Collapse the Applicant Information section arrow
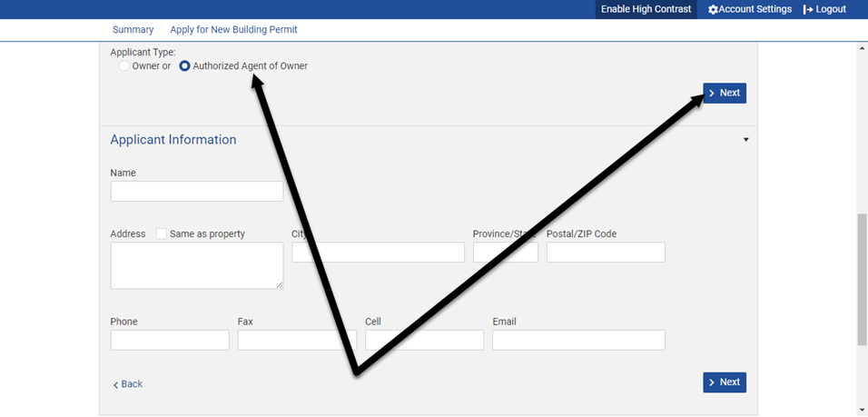Image resolution: width=868 pixels, height=417 pixels. (746, 140)
